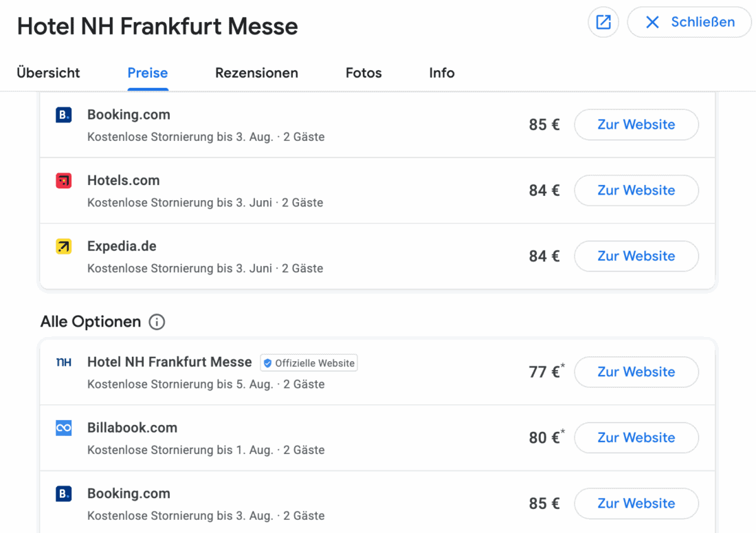Click the NH hotel logo icon

click(x=64, y=362)
